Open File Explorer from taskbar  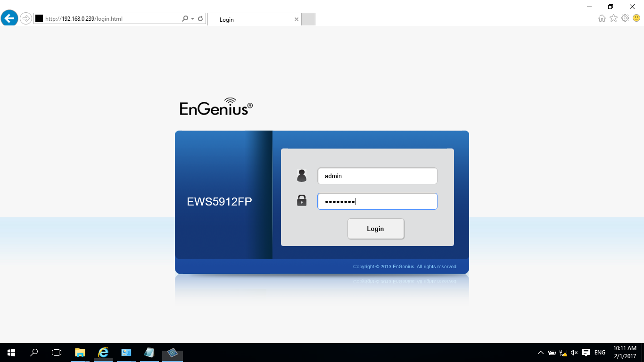pos(80,353)
